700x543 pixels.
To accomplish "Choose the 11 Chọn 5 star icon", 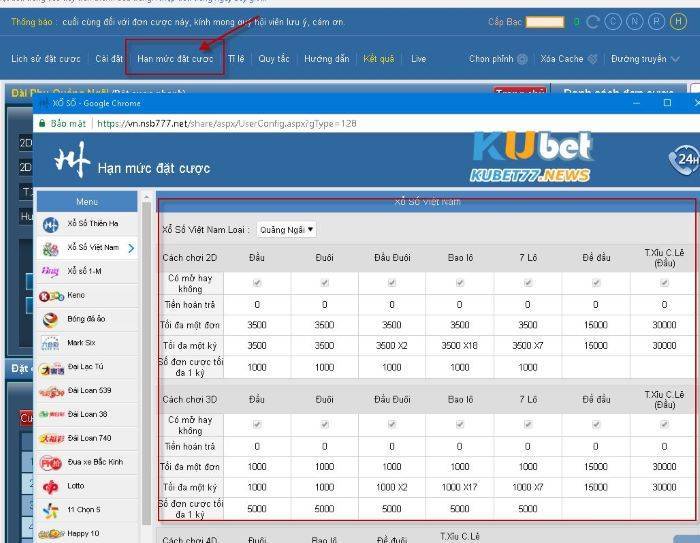I will point(51,510).
